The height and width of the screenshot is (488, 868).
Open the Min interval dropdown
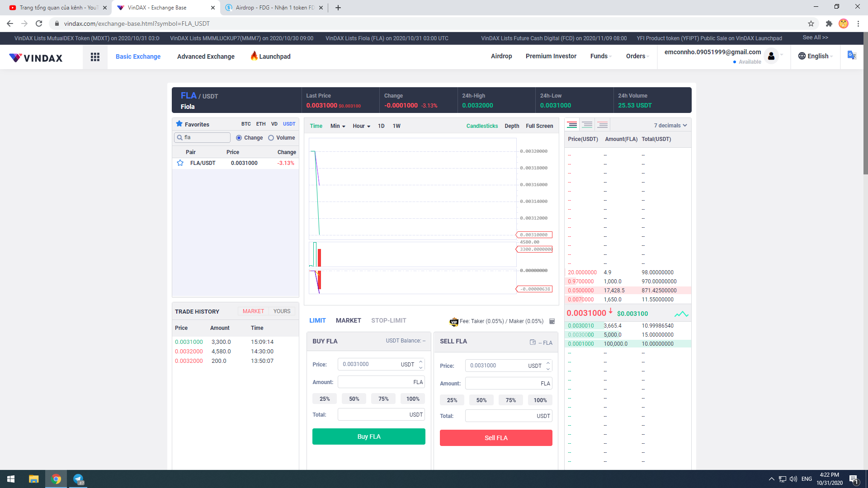coord(338,126)
